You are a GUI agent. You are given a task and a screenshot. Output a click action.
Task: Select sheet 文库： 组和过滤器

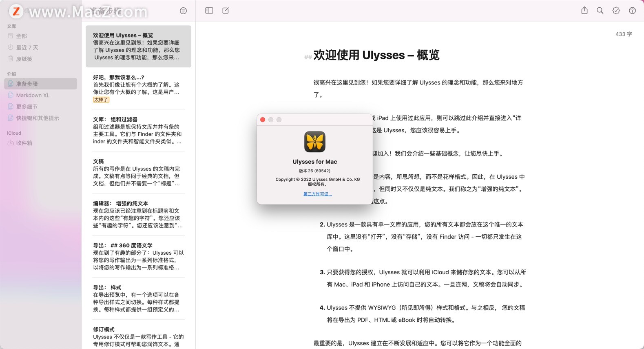[x=138, y=130]
